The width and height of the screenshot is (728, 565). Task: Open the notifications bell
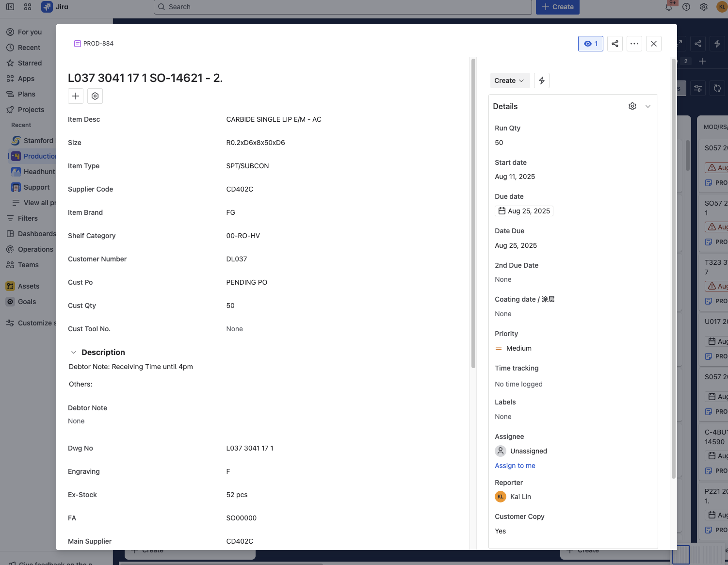click(669, 7)
